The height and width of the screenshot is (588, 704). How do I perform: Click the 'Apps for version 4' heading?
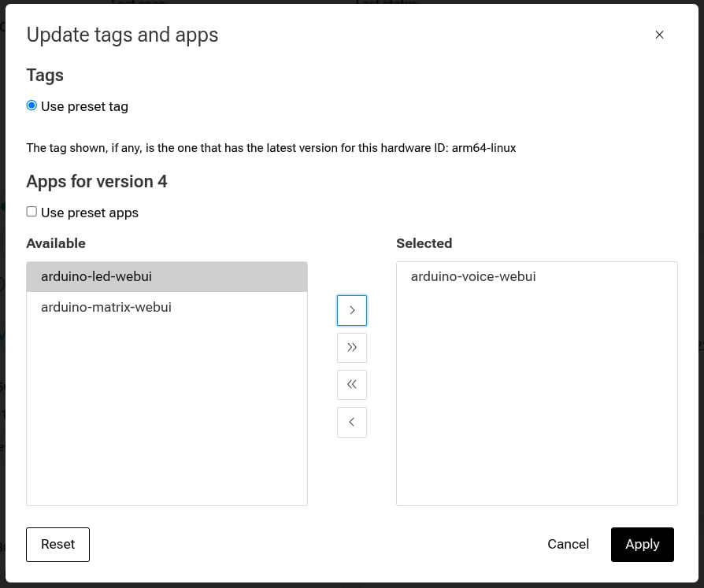click(97, 181)
